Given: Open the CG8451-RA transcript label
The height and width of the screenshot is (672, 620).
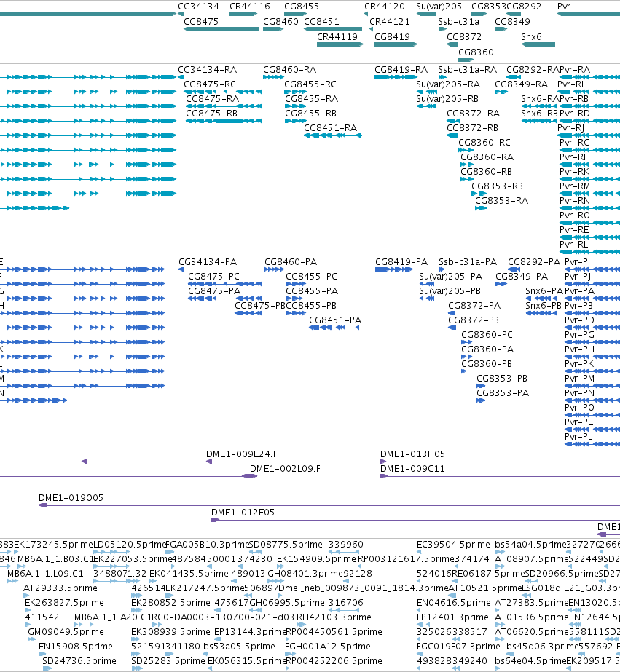Looking at the screenshot, I should [330, 128].
